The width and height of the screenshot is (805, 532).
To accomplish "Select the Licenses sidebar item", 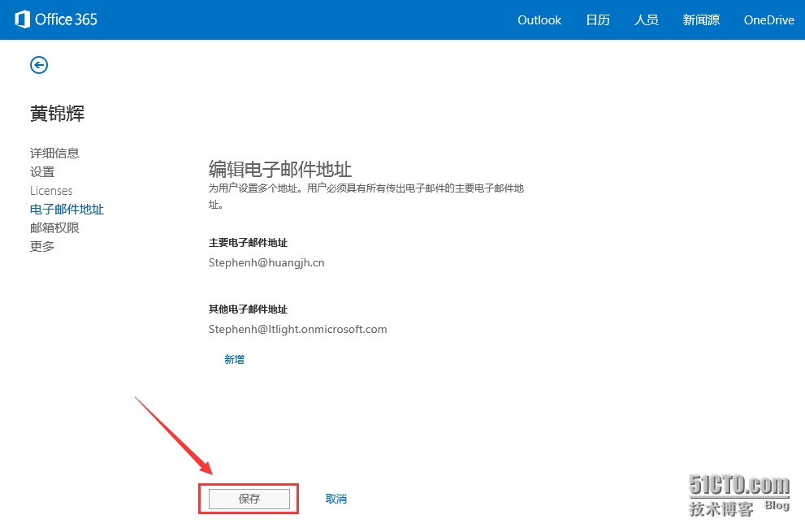I will (51, 190).
